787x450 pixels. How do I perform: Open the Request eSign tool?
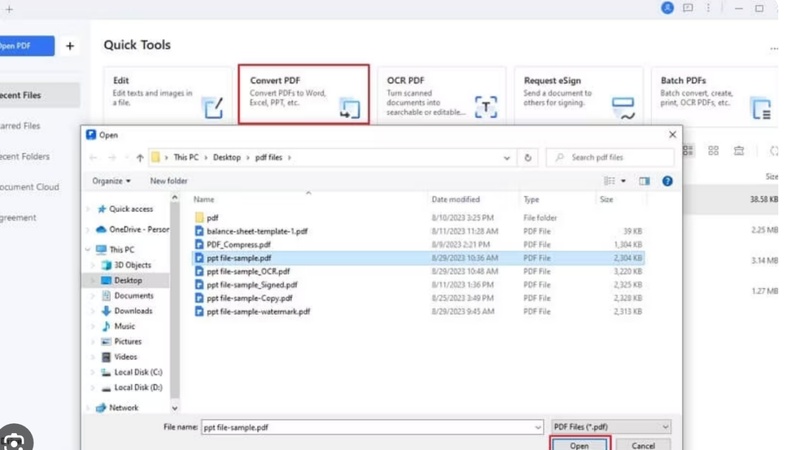click(578, 95)
